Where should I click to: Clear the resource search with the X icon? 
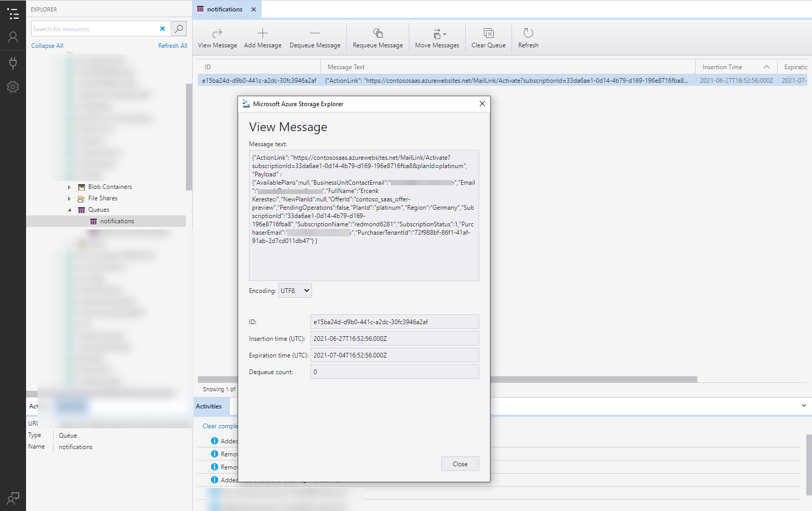tap(163, 29)
